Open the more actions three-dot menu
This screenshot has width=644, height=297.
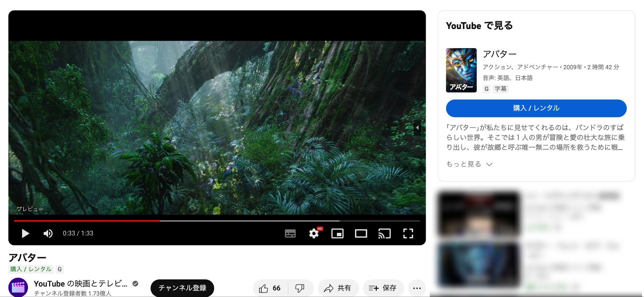(417, 288)
